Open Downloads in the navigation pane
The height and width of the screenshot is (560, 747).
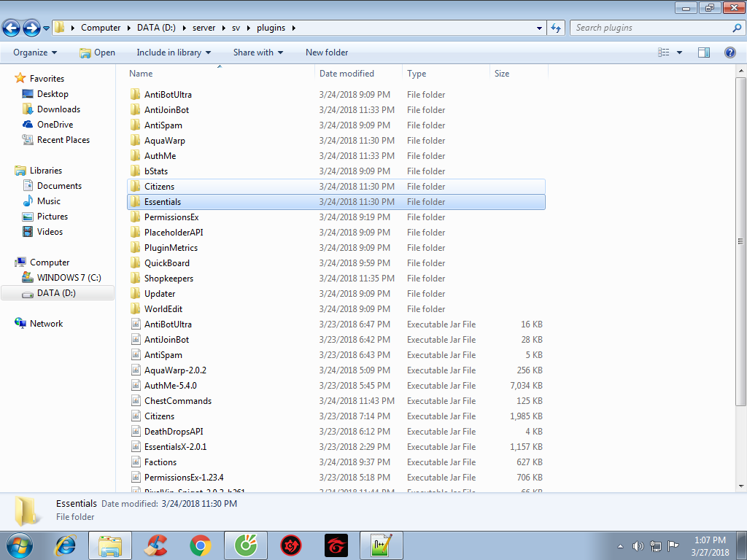[58, 109]
